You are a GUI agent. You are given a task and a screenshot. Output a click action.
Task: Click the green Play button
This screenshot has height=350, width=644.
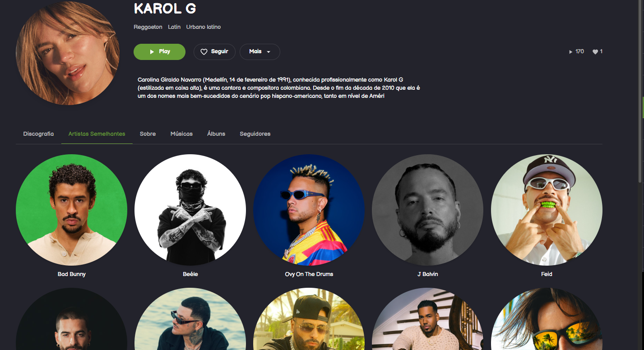pyautogui.click(x=159, y=52)
